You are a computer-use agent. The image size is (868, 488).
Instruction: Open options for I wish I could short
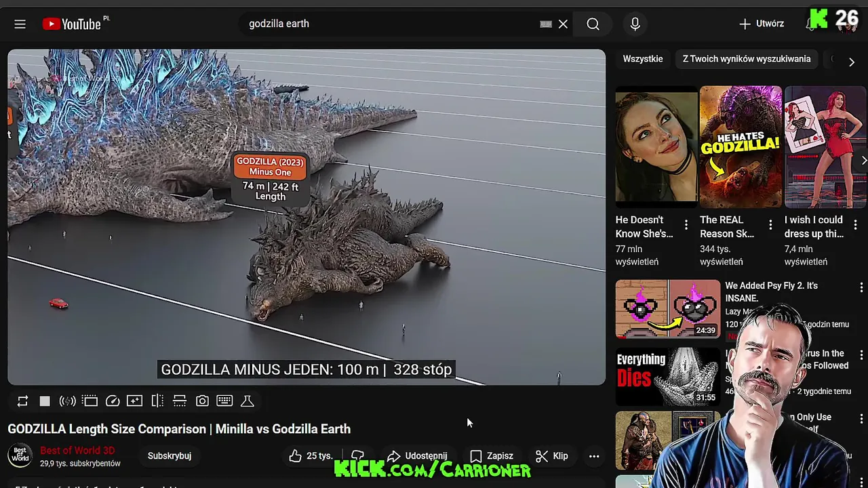(x=855, y=224)
